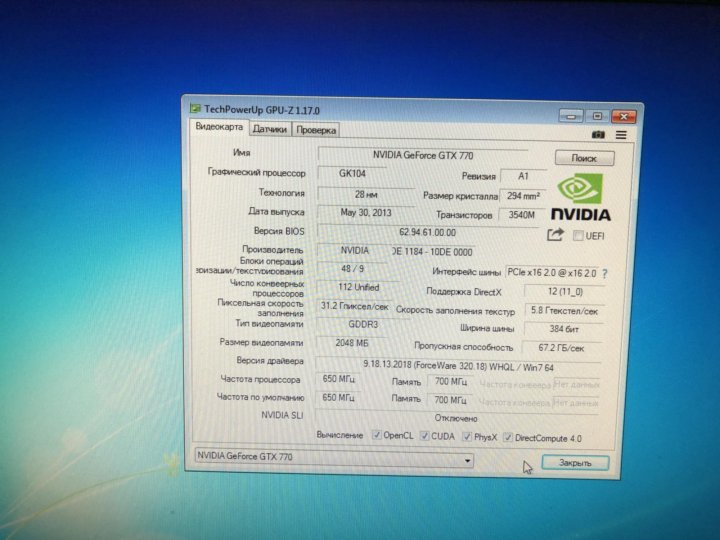Click the 2048 МБ memory size value
720x540 pixels.
click(x=352, y=343)
